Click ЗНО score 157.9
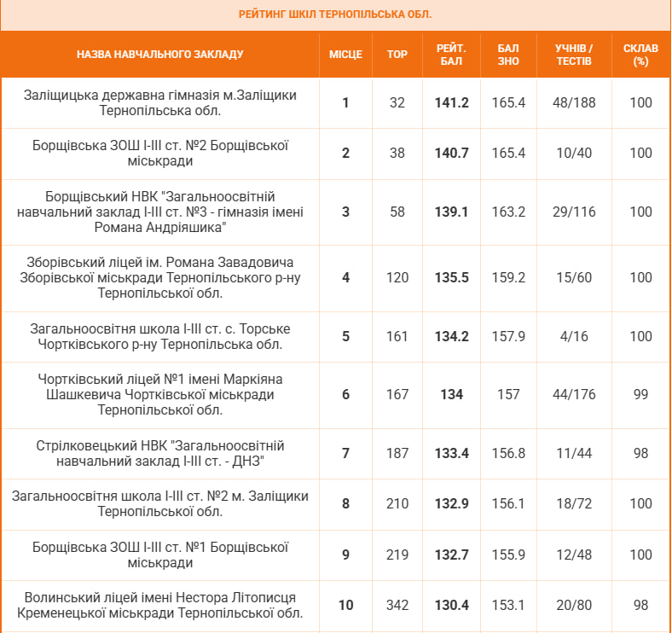 pos(508,337)
